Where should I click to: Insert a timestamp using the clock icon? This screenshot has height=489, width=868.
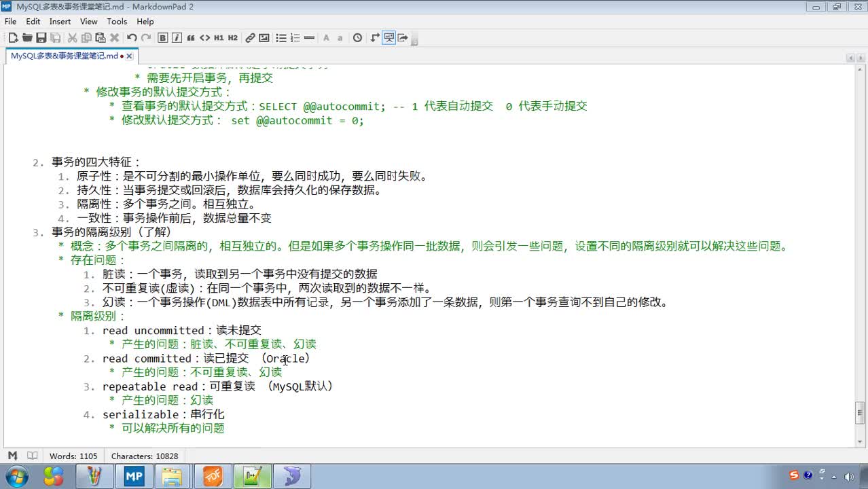click(x=357, y=38)
